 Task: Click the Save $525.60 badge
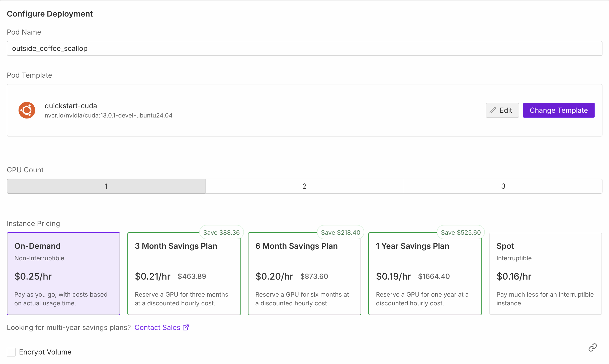pos(461,232)
